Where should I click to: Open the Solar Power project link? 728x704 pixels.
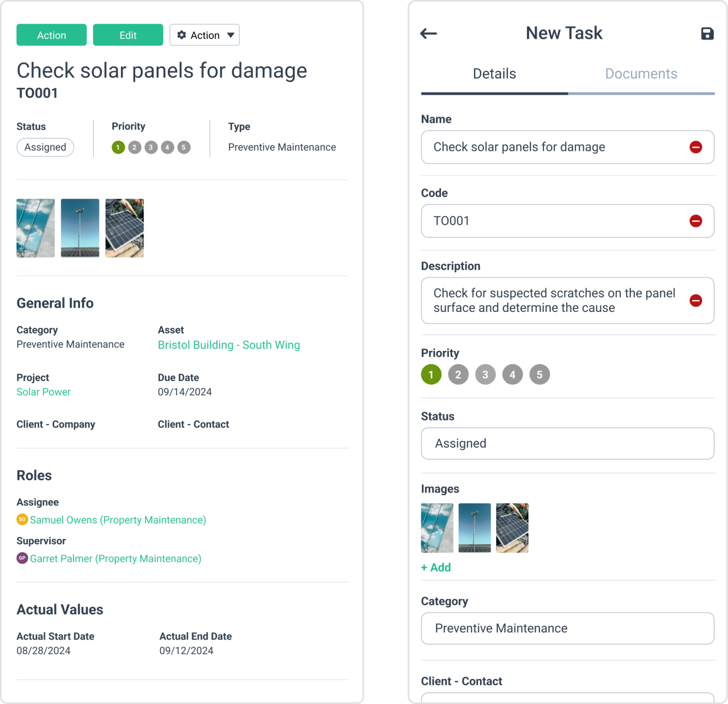tap(43, 392)
